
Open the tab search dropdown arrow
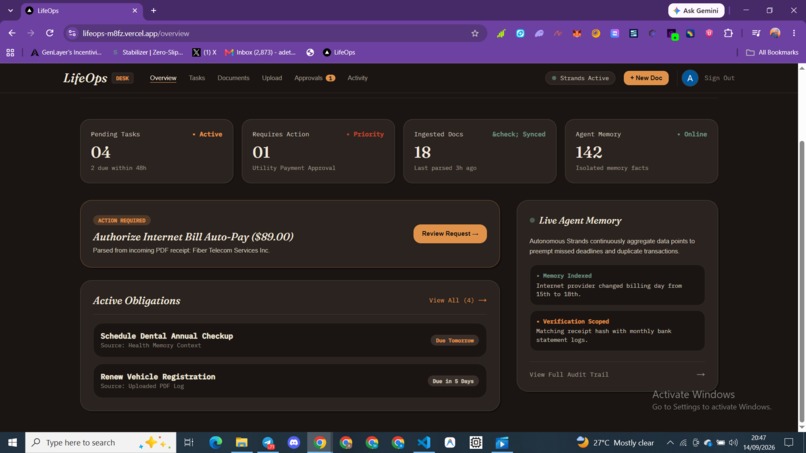[10, 10]
